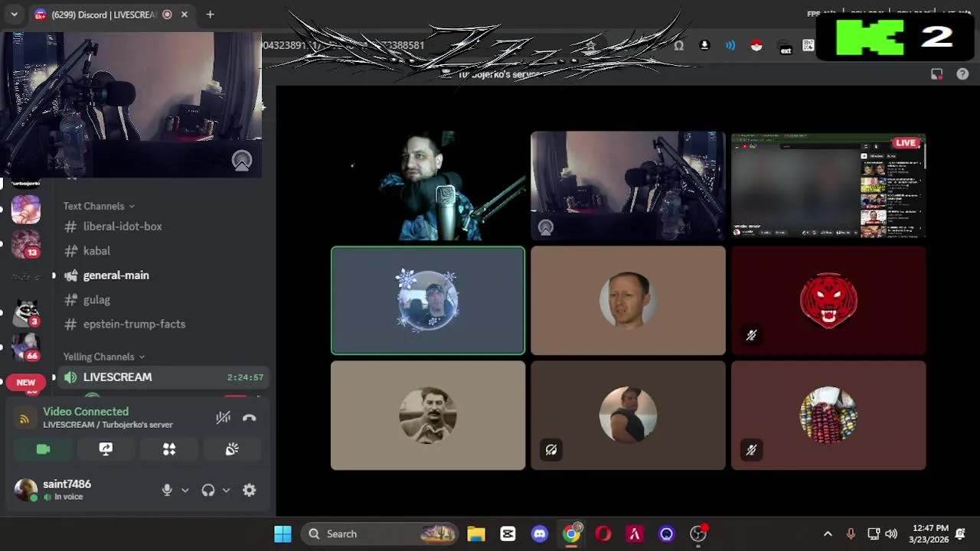Select the sleeveless-shirt man avatar tile
The width and height of the screenshot is (980, 551).
[628, 416]
